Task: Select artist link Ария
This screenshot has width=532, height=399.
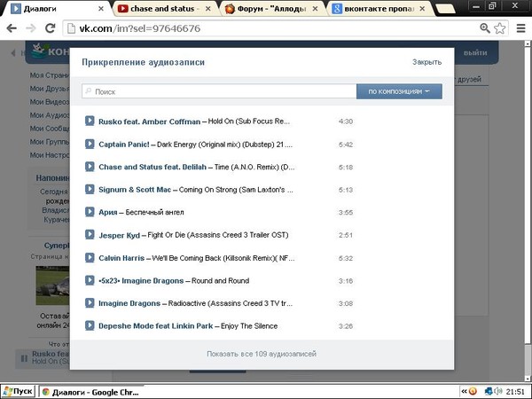Action: [x=108, y=213]
